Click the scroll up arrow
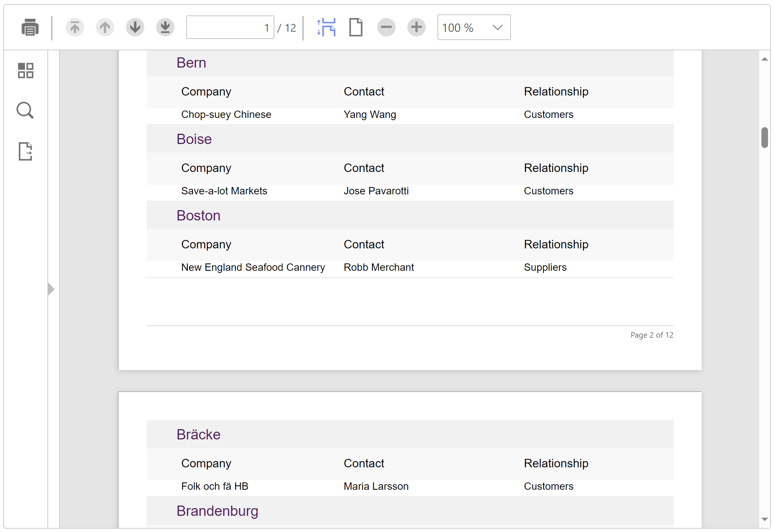Screen dimensions: 775x532 pyautogui.click(x=765, y=59)
